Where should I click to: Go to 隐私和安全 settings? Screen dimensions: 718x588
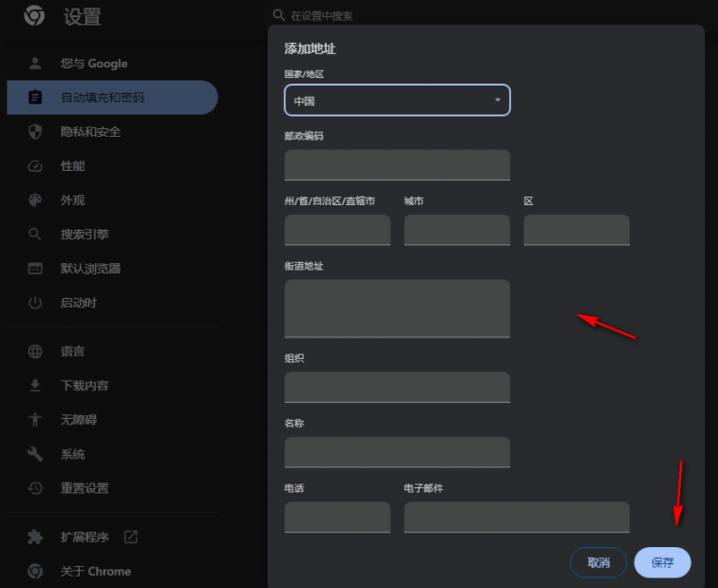point(112,132)
